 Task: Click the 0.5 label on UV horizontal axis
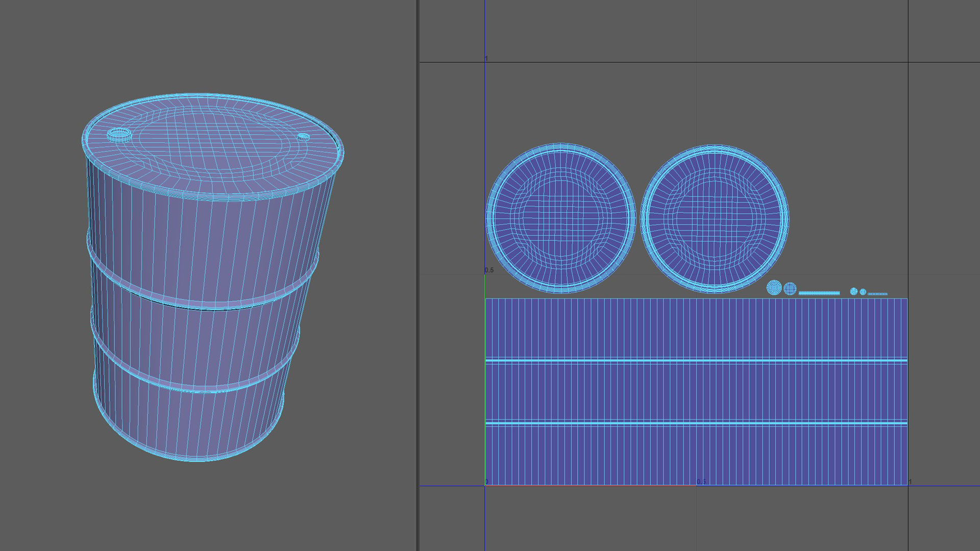702,482
